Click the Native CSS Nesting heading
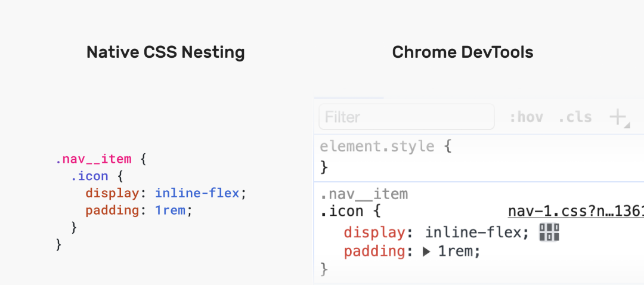The width and height of the screenshot is (644, 285). point(166,52)
